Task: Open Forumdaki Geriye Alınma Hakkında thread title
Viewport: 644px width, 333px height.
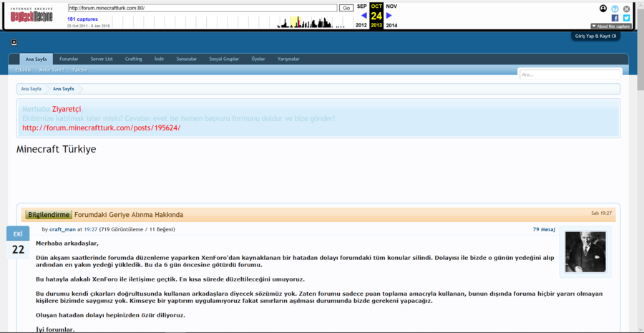Action: [x=129, y=215]
